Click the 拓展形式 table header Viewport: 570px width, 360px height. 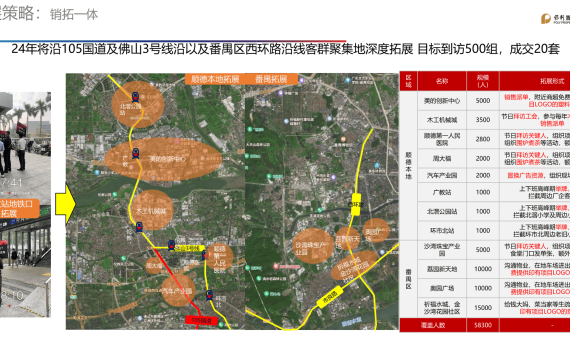pos(535,81)
